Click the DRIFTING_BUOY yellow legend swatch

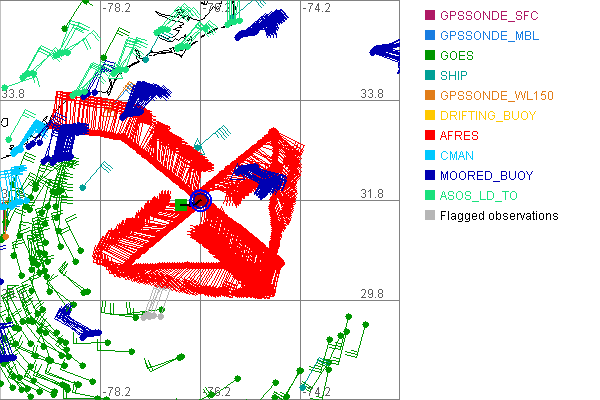click(x=430, y=116)
